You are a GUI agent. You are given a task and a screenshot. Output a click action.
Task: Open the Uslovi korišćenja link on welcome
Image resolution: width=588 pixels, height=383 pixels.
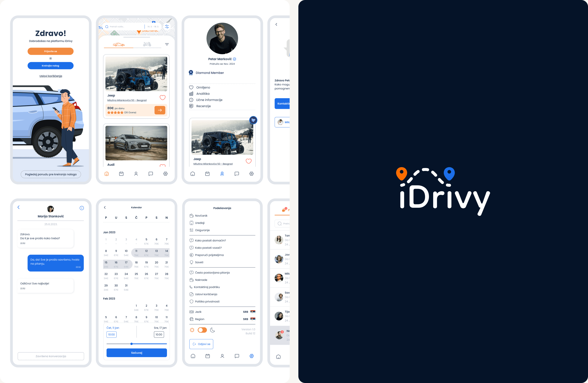click(51, 76)
